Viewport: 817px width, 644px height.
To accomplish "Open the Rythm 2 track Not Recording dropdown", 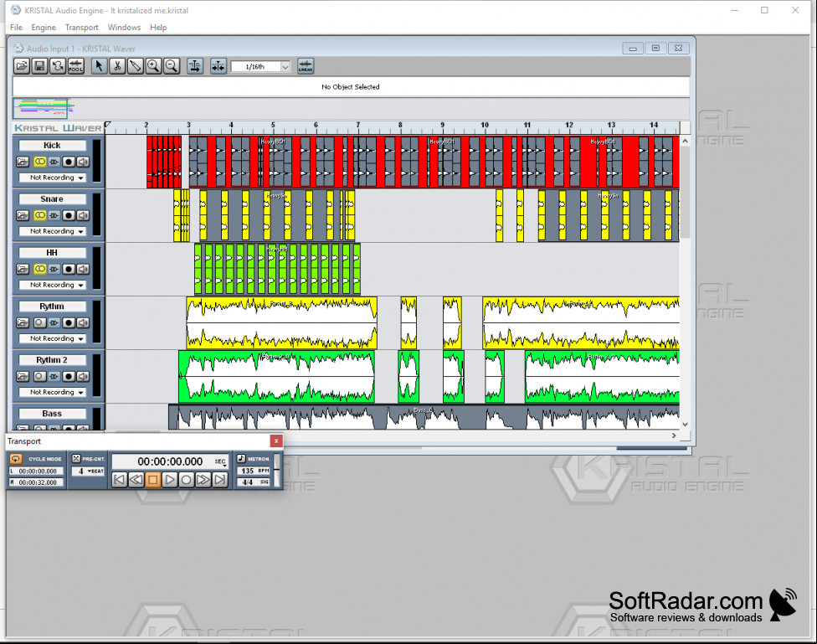I will (x=52, y=392).
